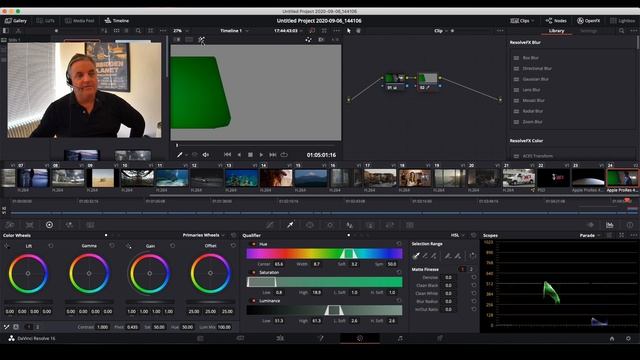This screenshot has height=360, width=640.
Task: Select Box Blur effect
Action: pos(530,58)
